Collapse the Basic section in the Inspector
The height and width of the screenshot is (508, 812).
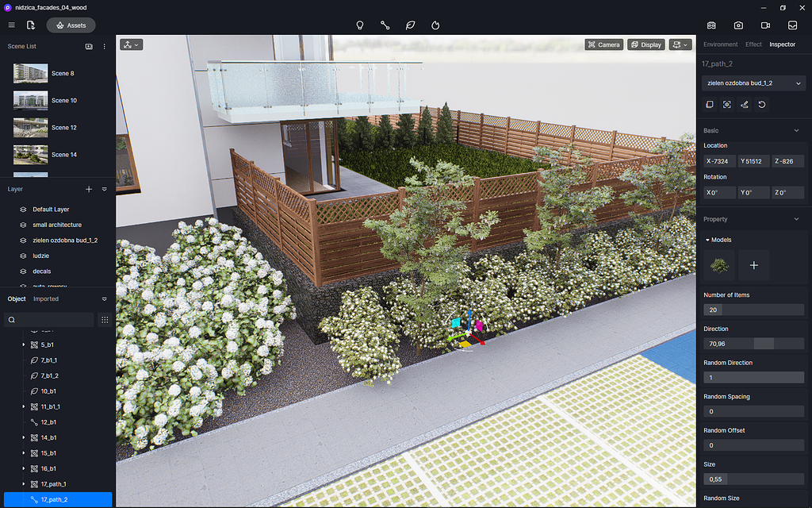[x=795, y=129]
